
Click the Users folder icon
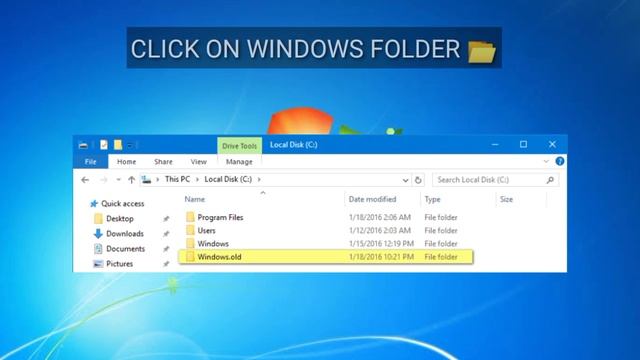190,230
